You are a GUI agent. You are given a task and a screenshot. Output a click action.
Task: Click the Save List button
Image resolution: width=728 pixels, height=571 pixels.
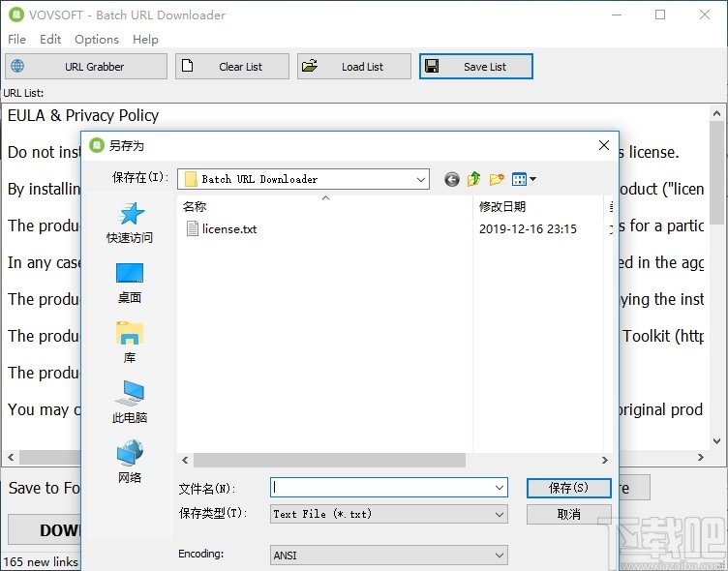tap(476, 67)
